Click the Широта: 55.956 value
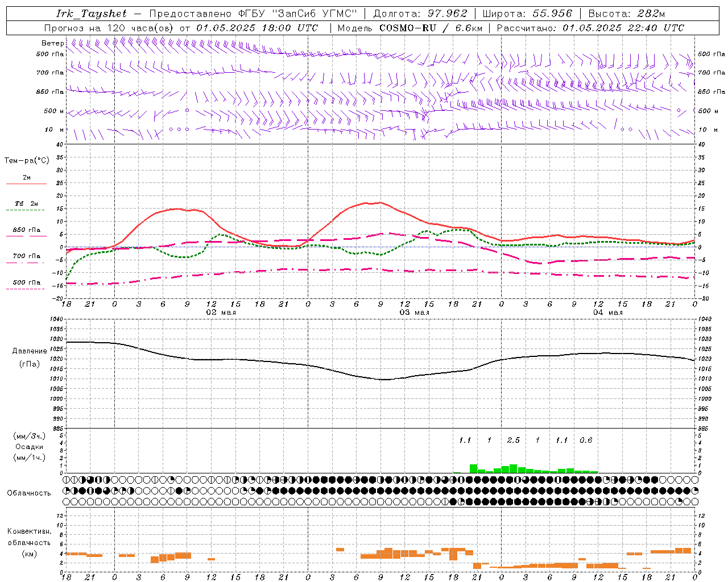Viewport: 728px width, 582px height. (527, 14)
